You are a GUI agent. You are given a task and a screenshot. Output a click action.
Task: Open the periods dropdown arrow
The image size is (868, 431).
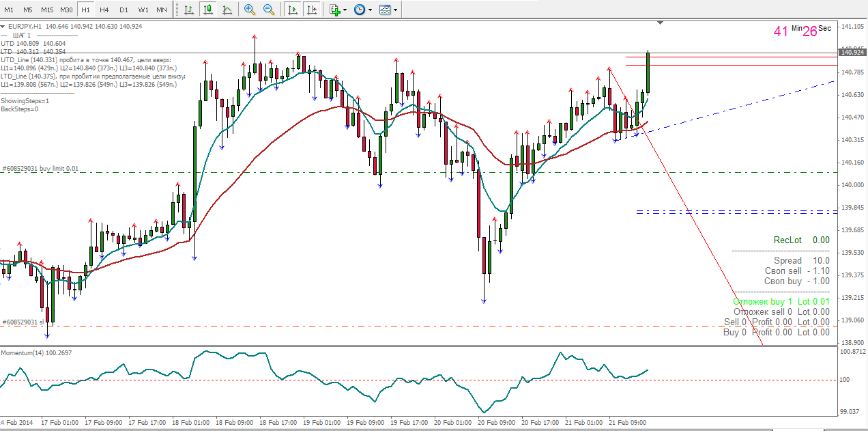[x=371, y=10]
